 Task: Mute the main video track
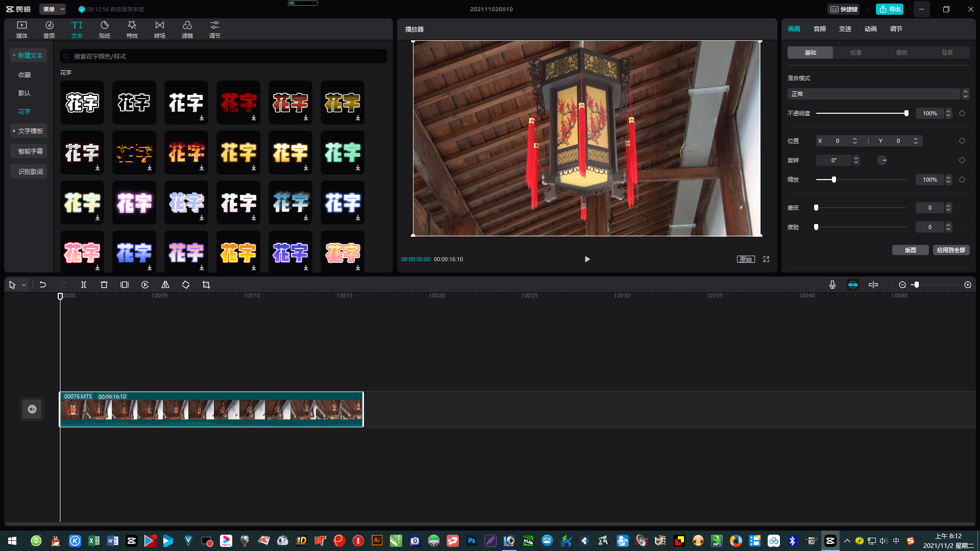(32, 409)
